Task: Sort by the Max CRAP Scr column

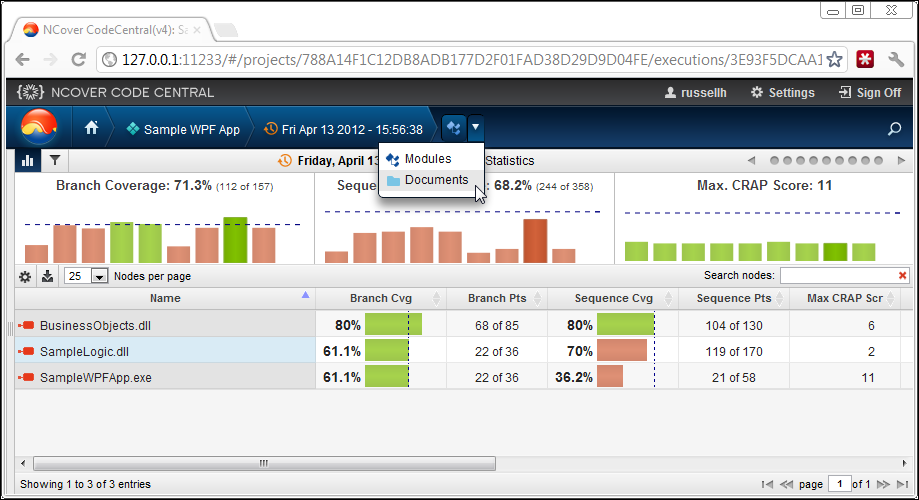Action: coord(845,298)
